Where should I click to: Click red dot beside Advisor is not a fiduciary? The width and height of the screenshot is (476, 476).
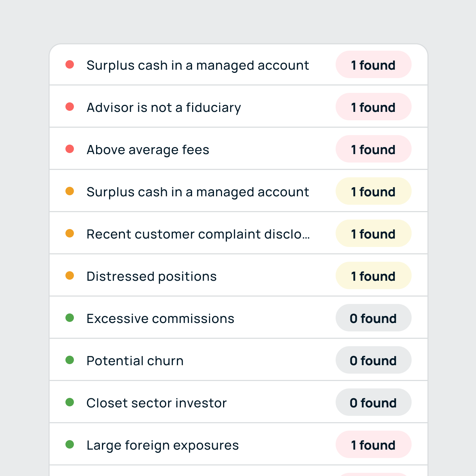click(70, 107)
